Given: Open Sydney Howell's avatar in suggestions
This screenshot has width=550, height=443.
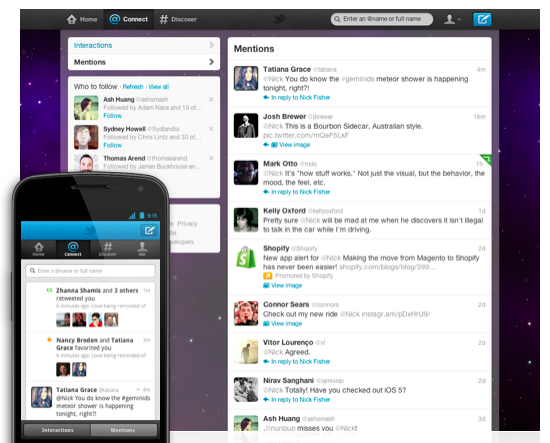Looking at the screenshot, I should click(x=86, y=137).
